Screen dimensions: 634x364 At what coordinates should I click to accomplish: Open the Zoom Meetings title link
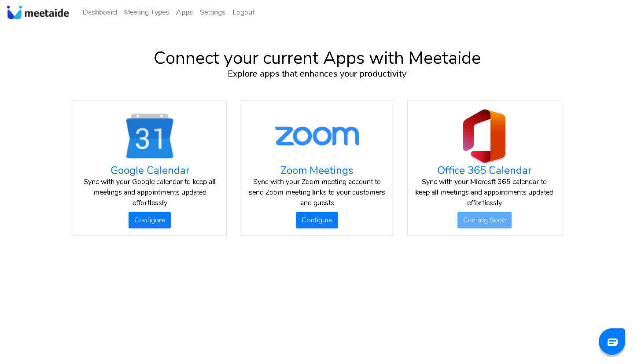[317, 170]
